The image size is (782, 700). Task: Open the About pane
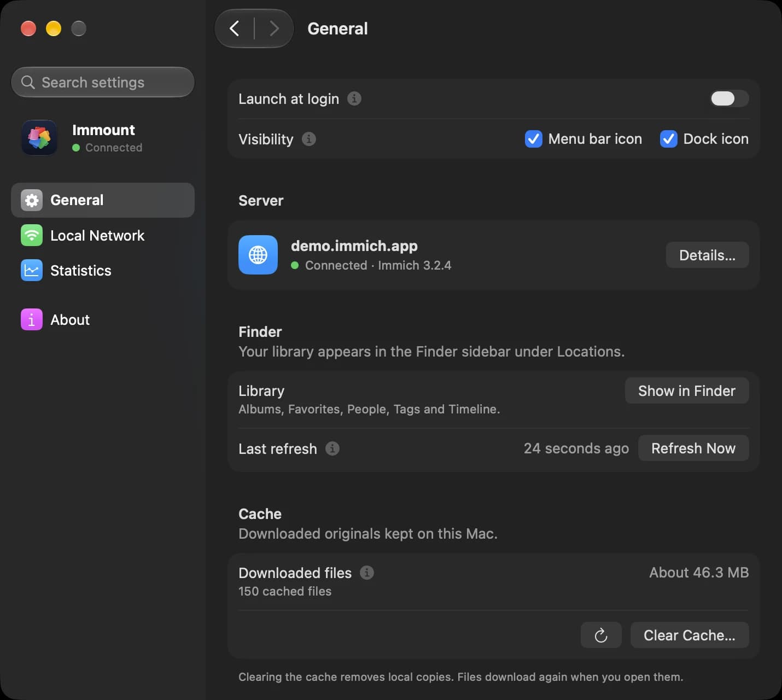[x=103, y=320]
